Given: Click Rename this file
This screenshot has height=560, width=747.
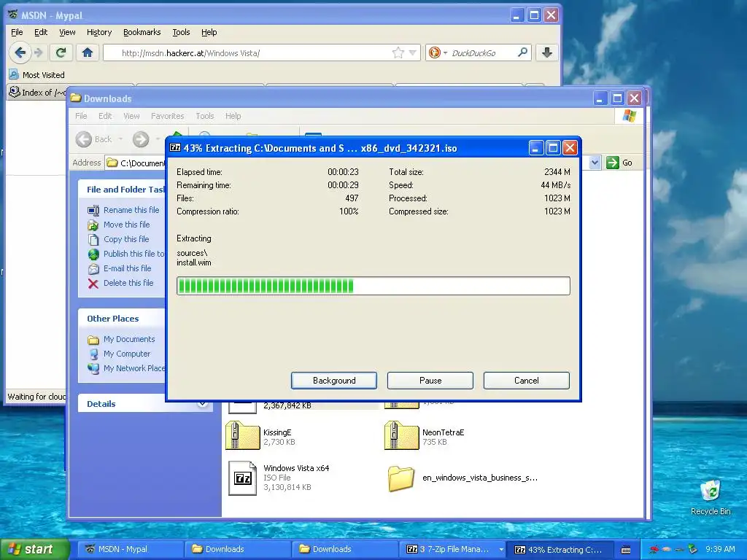Looking at the screenshot, I should point(131,210).
